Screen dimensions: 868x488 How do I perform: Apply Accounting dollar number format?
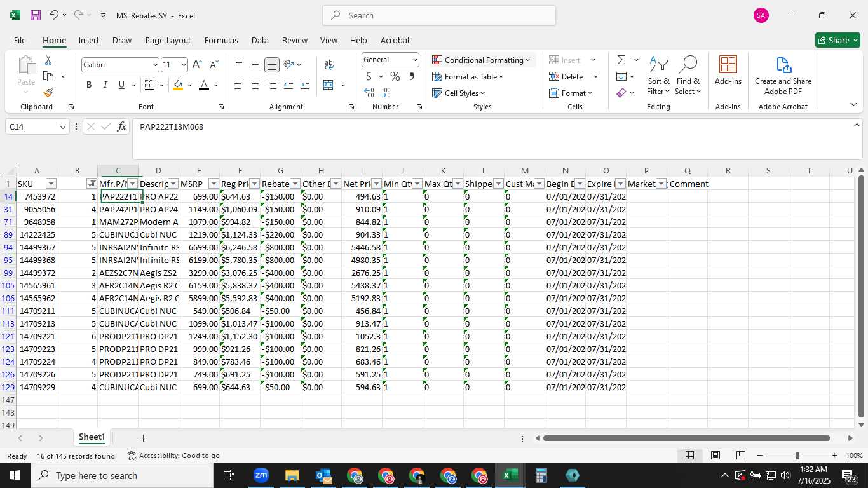click(x=369, y=76)
